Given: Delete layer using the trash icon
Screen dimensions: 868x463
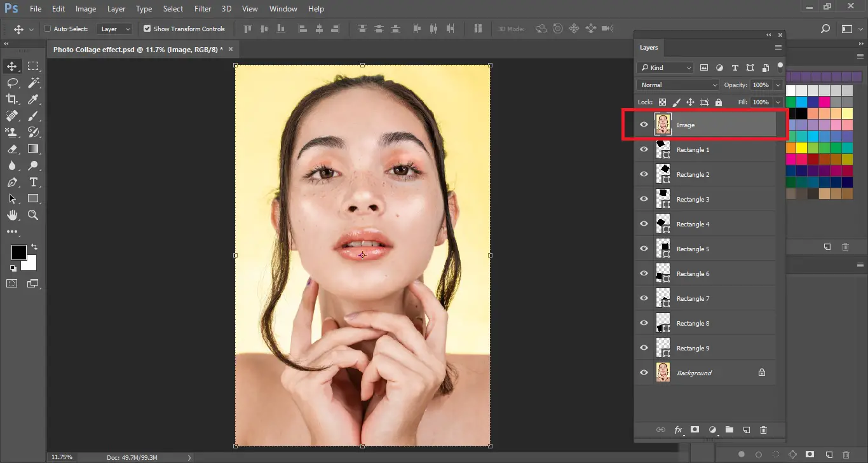Looking at the screenshot, I should click(x=763, y=430).
